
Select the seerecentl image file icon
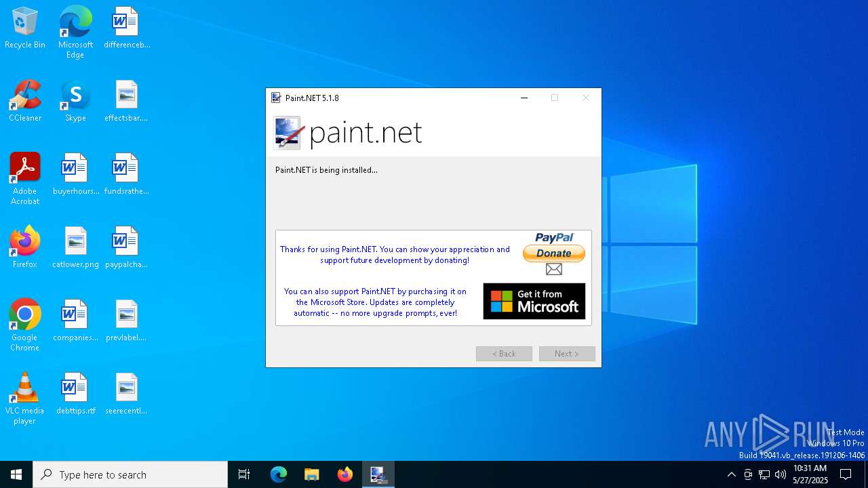(127, 394)
